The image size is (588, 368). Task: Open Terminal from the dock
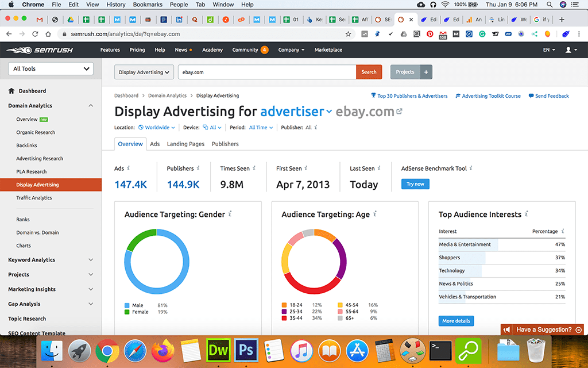(440, 350)
